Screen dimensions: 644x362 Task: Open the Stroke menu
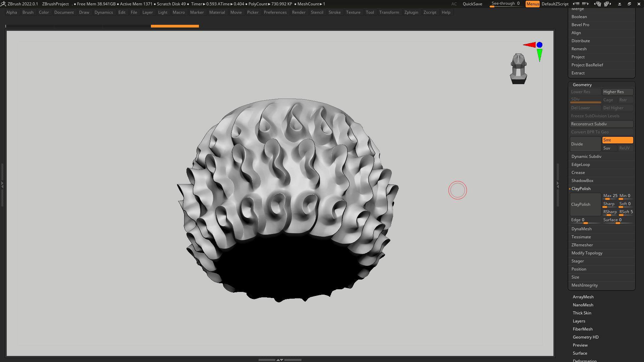click(334, 12)
